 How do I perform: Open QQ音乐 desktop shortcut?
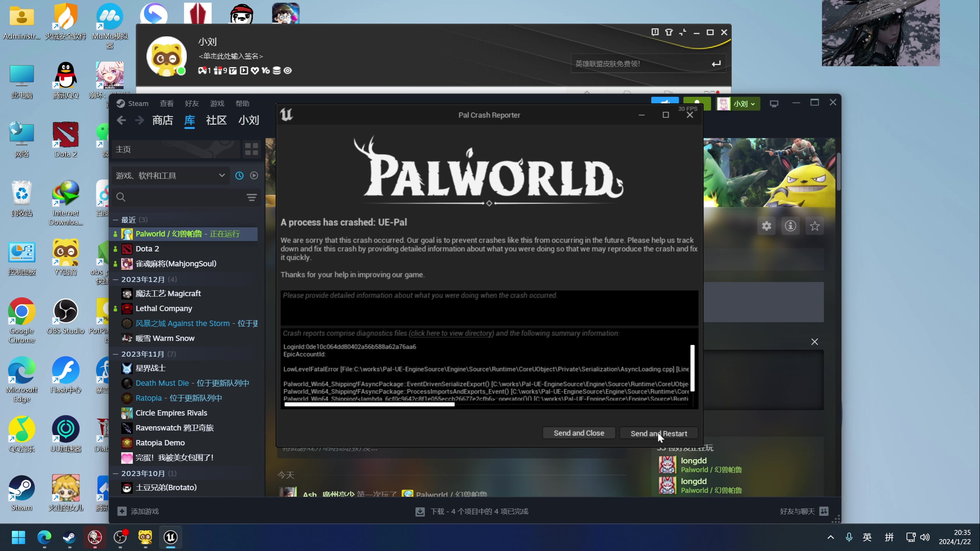22,434
